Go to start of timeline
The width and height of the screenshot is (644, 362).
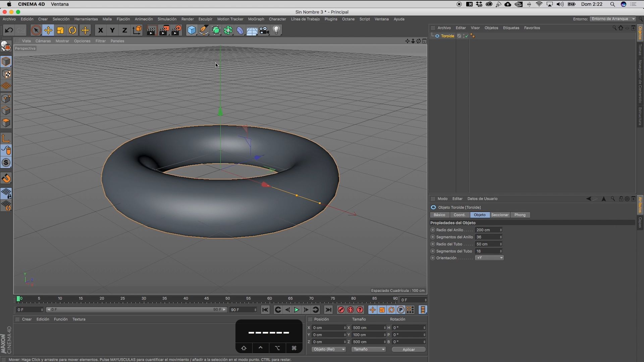[265, 310]
